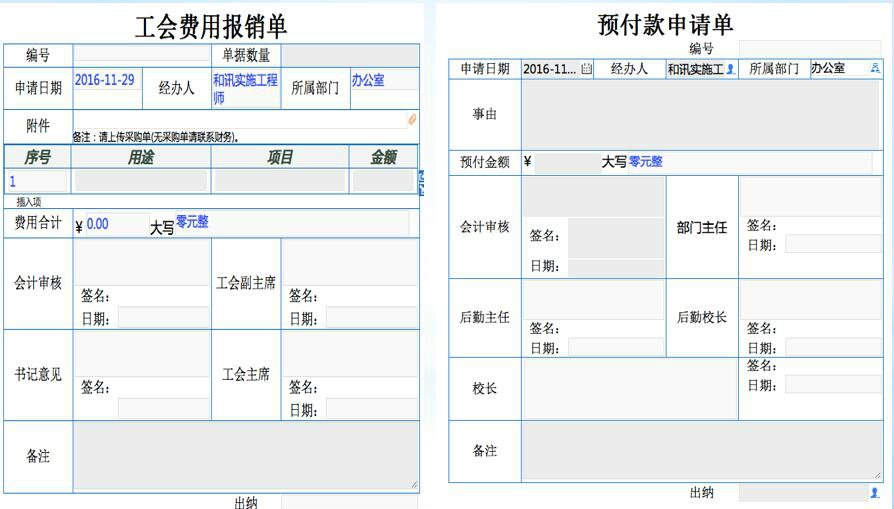
Task: Click the 编号 field in 预付款申请单
Action: pos(810,48)
